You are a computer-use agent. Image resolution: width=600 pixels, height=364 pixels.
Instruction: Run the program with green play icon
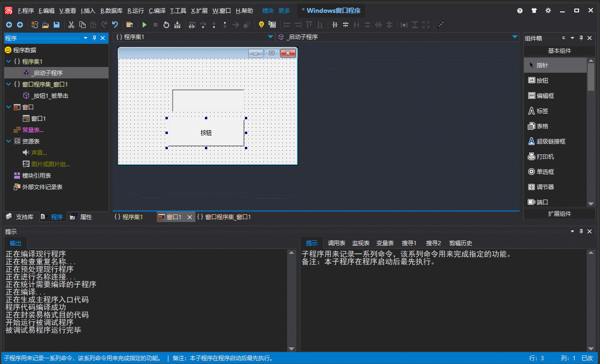click(x=145, y=25)
